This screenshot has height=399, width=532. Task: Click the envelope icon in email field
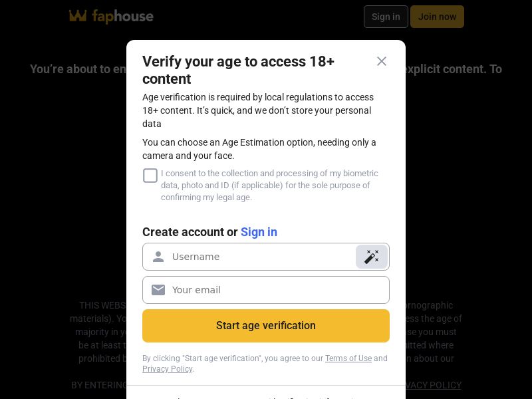[x=158, y=290]
